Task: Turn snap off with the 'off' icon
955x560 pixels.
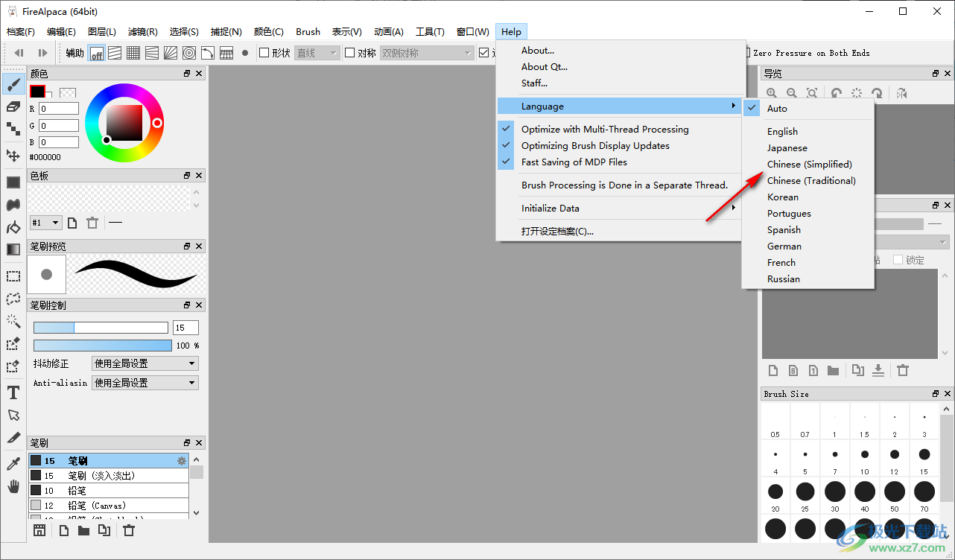Action: pos(97,53)
